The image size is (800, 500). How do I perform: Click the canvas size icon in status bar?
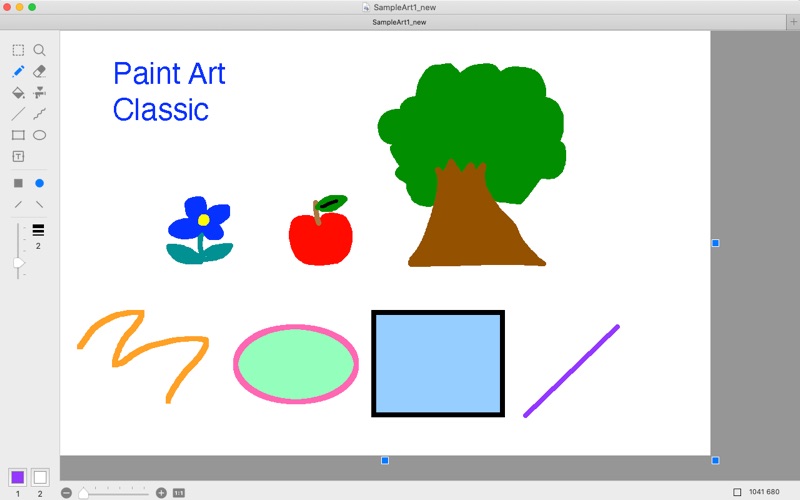click(x=737, y=492)
